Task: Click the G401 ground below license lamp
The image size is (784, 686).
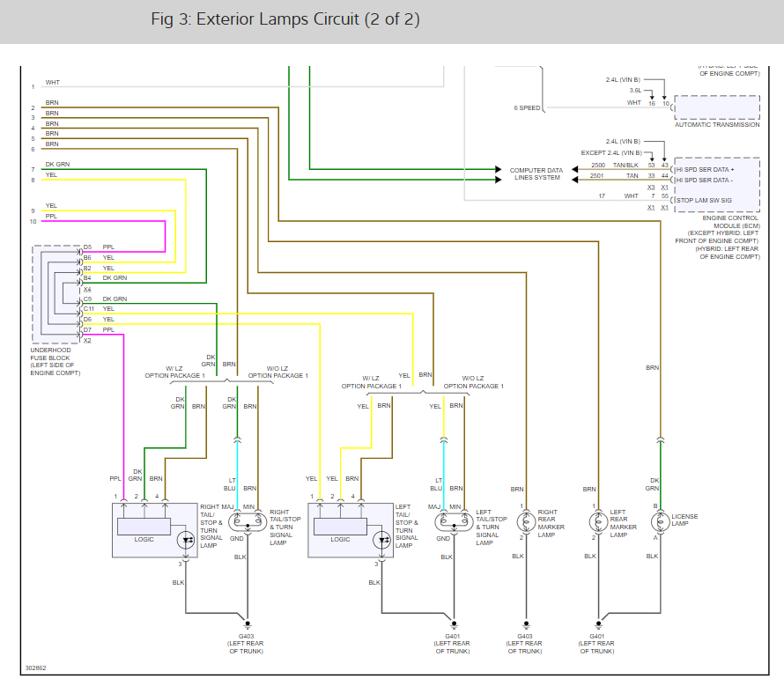Action: click(x=598, y=624)
